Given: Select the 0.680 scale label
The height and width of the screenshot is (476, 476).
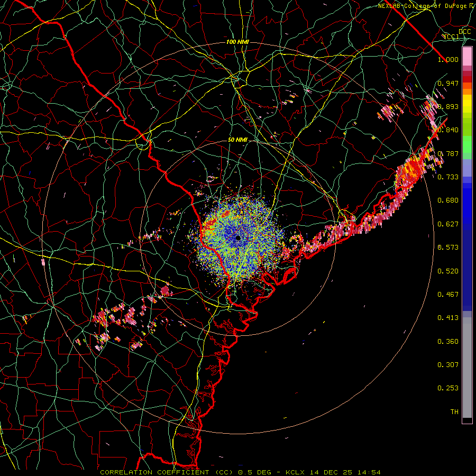Looking at the screenshot, I should click(448, 200).
